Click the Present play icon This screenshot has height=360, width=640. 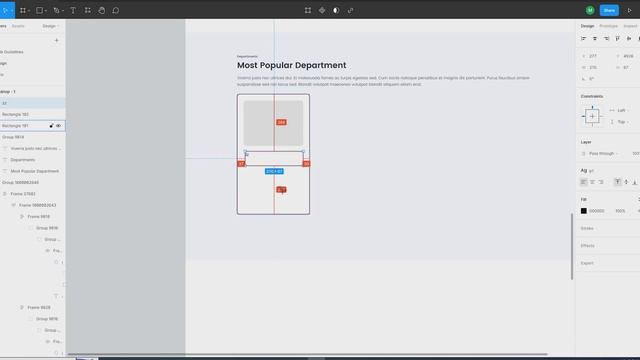pyautogui.click(x=629, y=10)
